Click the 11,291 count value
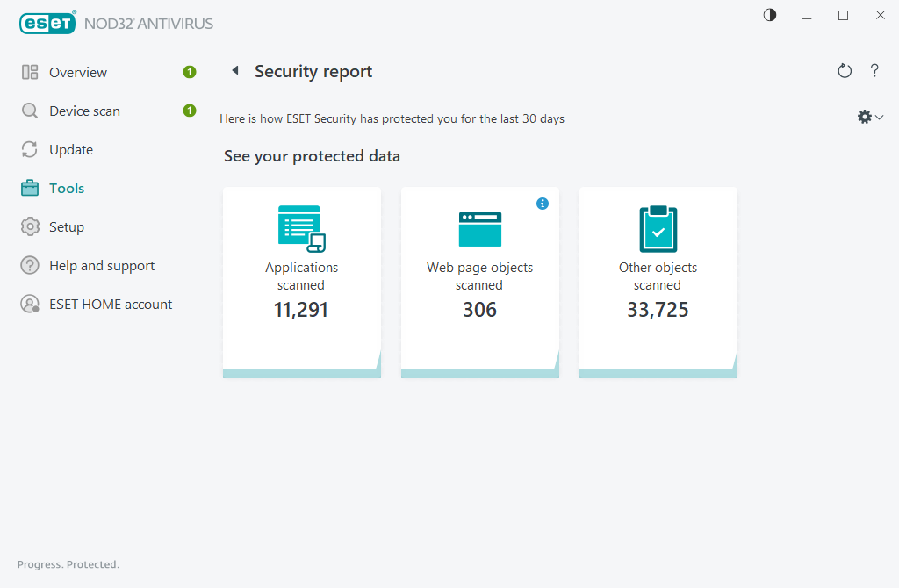 point(301,310)
